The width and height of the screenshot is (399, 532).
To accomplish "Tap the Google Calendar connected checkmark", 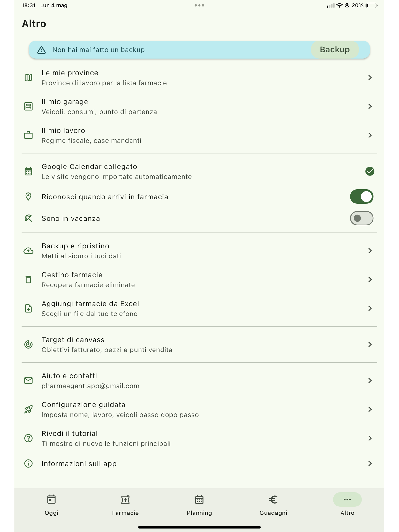I will 370,171.
